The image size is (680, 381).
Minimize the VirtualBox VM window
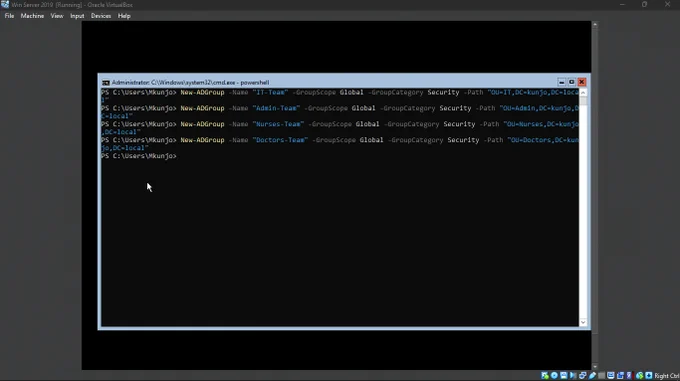[622, 4]
